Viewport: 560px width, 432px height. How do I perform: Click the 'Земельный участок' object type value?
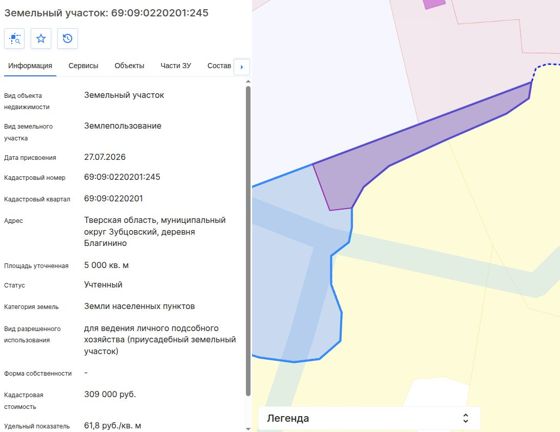[x=124, y=95]
